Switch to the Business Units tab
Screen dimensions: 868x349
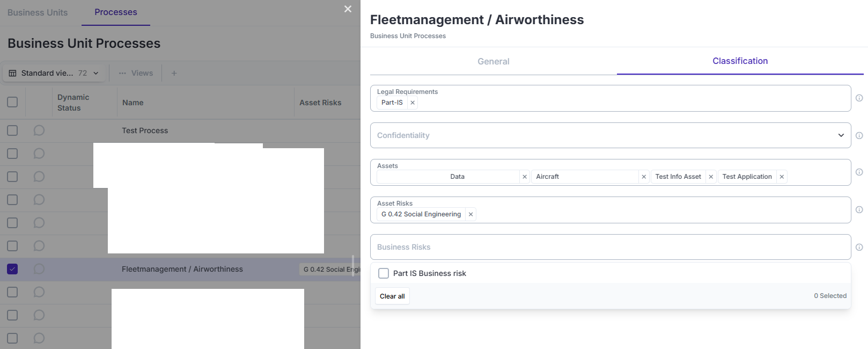tap(38, 12)
